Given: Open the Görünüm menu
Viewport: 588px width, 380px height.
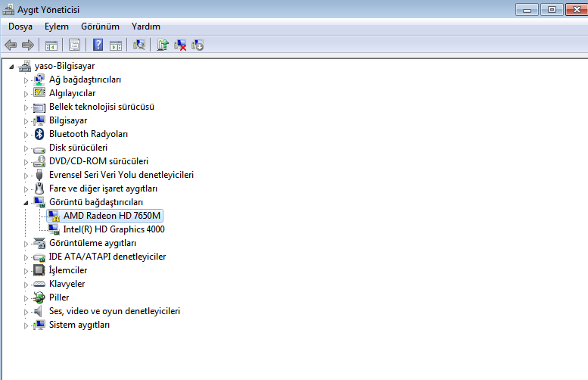Looking at the screenshot, I should [x=100, y=26].
